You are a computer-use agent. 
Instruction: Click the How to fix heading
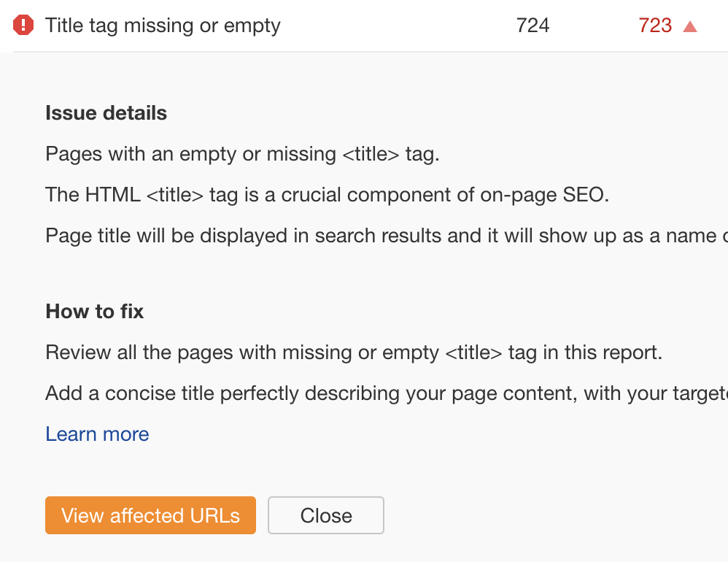point(94,311)
